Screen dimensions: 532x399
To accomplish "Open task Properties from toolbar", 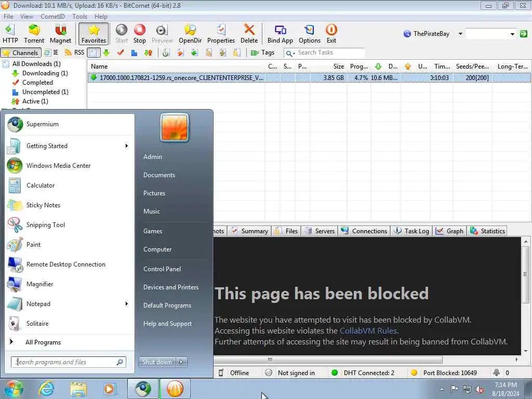I will (221, 34).
